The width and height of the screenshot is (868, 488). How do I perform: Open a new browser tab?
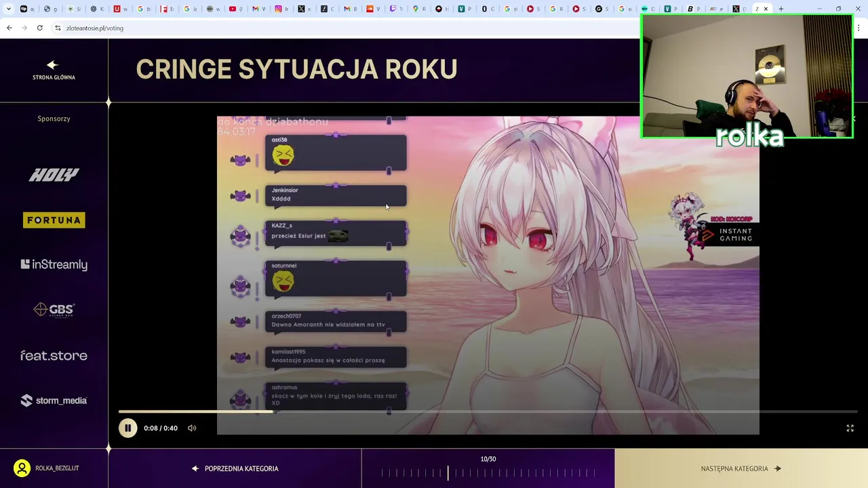point(781,9)
